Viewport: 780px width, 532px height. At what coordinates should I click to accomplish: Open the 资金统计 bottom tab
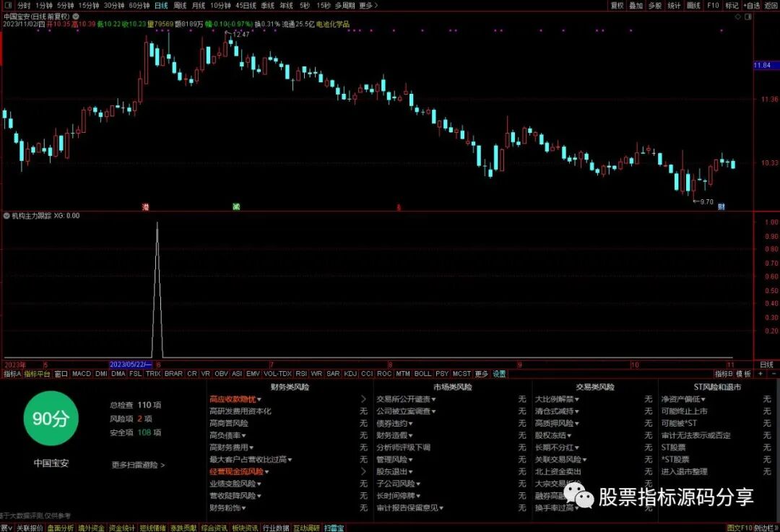click(x=122, y=528)
